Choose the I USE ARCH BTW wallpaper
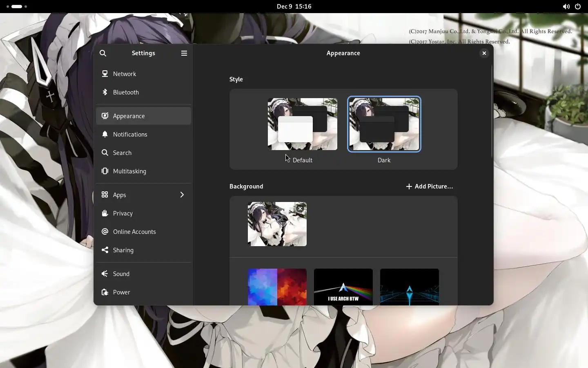 pyautogui.click(x=343, y=287)
